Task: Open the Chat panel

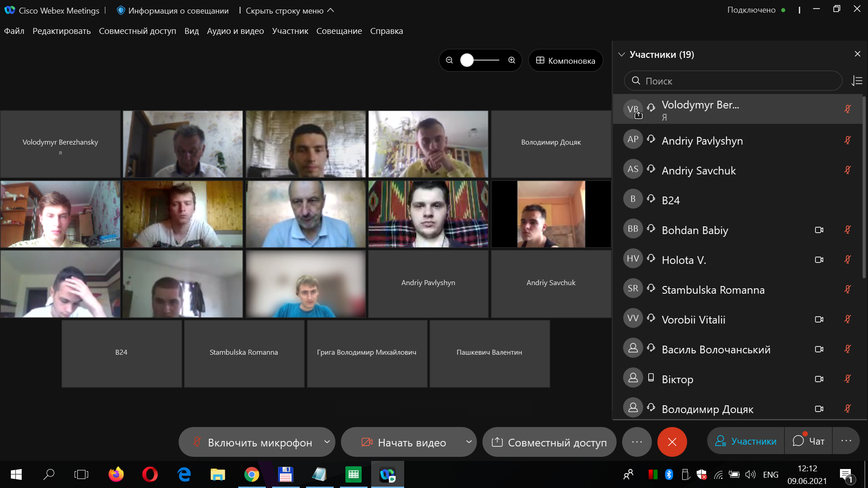Action: click(x=808, y=441)
